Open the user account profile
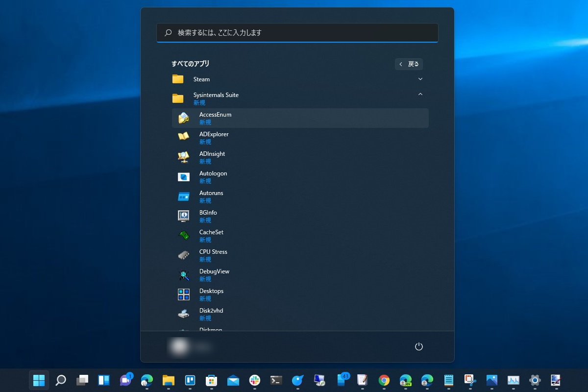Viewport: 588px width, 392px height. pyautogui.click(x=191, y=346)
